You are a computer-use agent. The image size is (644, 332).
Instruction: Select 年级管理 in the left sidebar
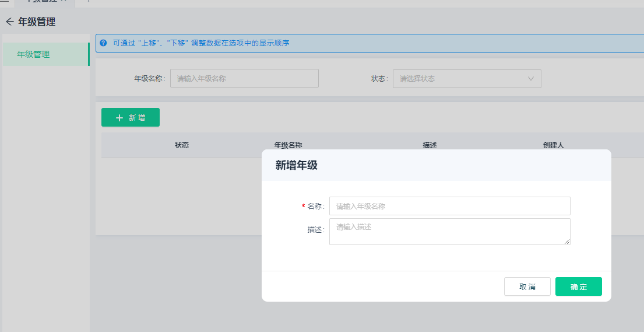[33, 54]
